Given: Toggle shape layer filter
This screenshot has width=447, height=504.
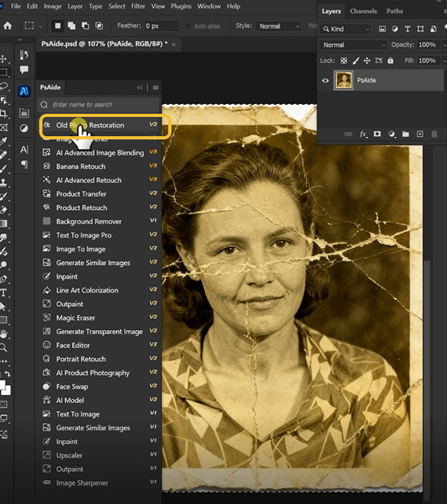Looking at the screenshot, I should (421, 29).
